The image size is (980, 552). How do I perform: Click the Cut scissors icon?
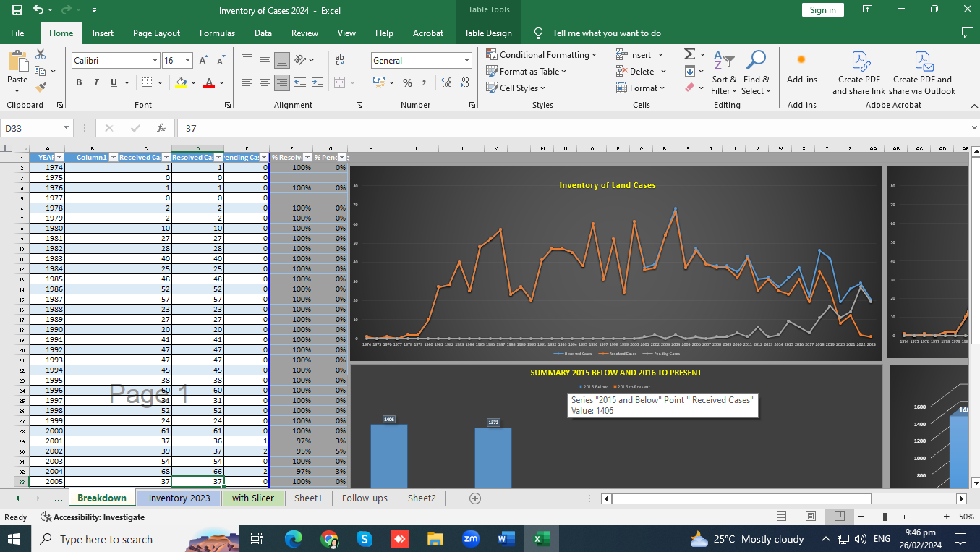[41, 54]
